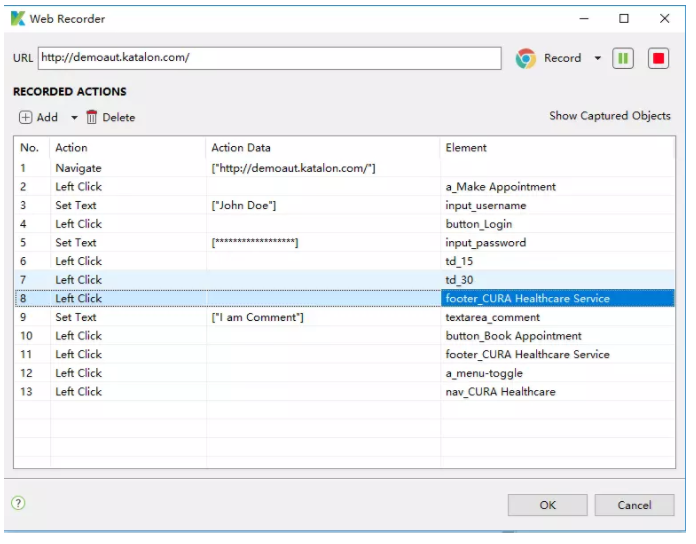696x544 pixels.
Task: Minimize the Web Recorder window
Action: coord(584,19)
